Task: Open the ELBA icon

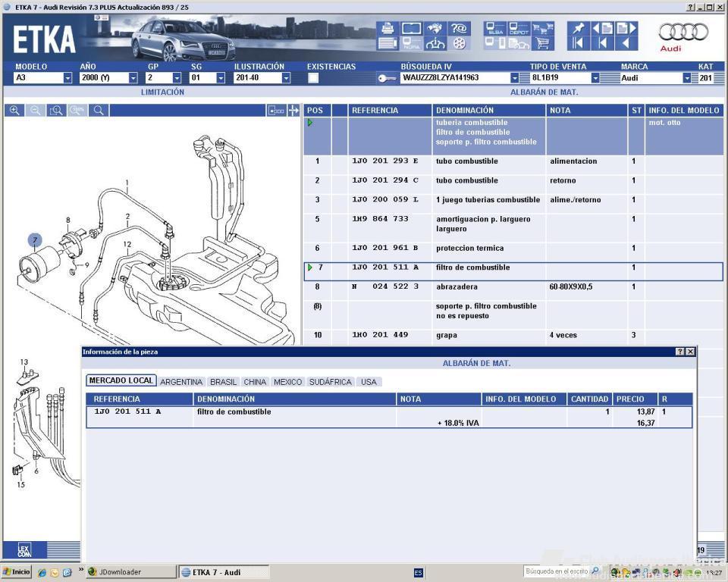Action: click(x=495, y=28)
